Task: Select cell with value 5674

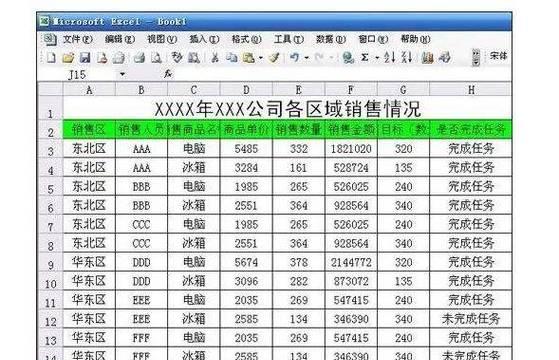Action: click(x=246, y=263)
